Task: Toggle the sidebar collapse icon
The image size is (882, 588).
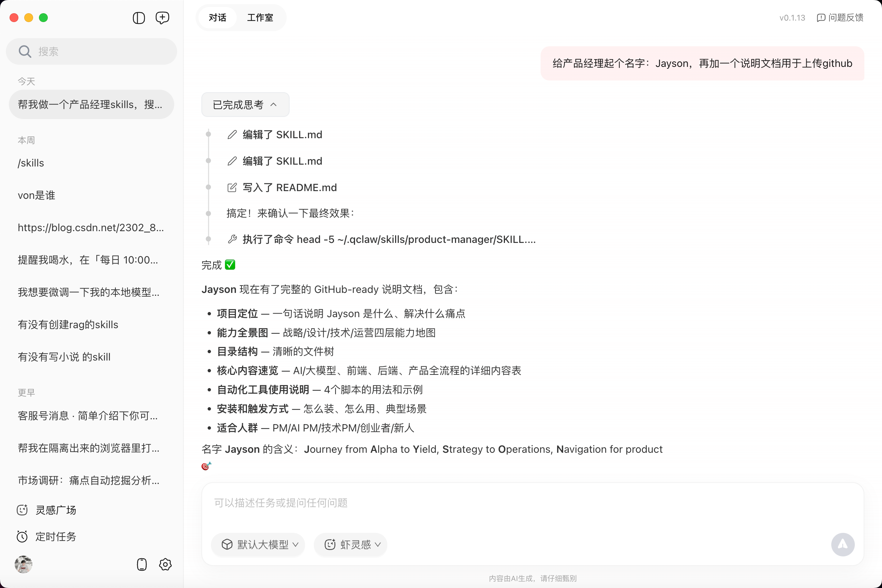Action: (139, 18)
